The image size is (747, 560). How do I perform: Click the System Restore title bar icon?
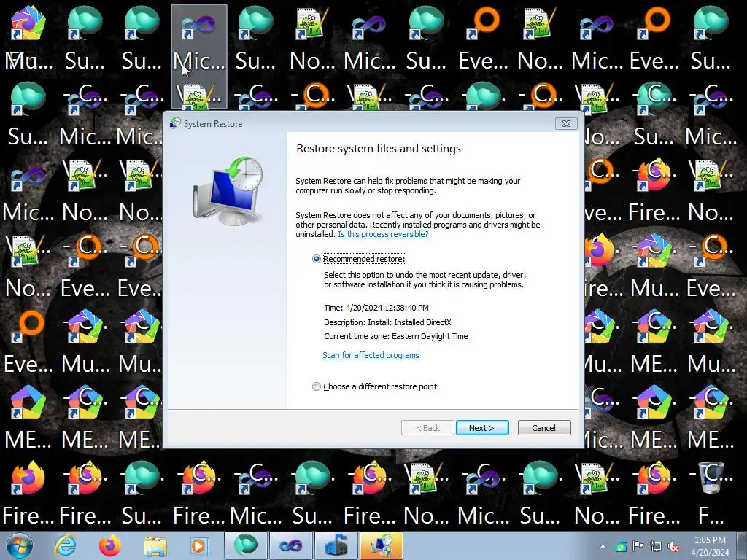click(x=175, y=123)
